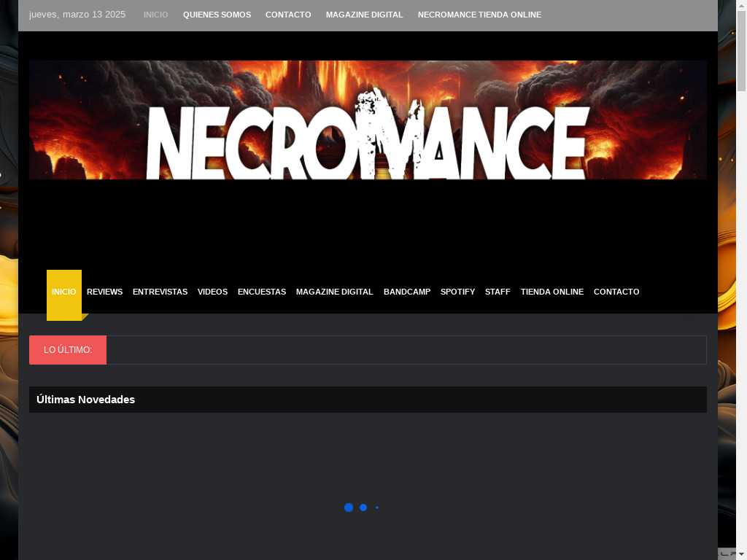The image size is (747, 560).
Task: Open VIDEOS section
Action: click(212, 292)
